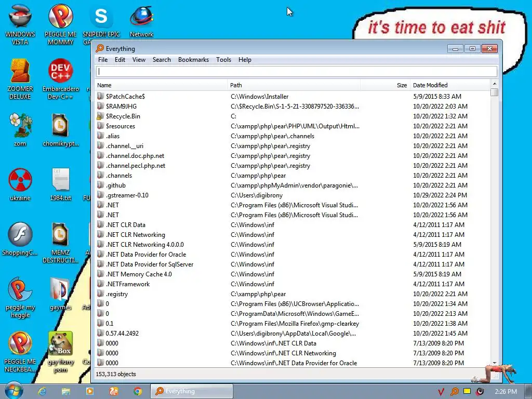Launch Google Chrome from taskbar
This screenshot has height=399, width=532.
[x=137, y=391]
